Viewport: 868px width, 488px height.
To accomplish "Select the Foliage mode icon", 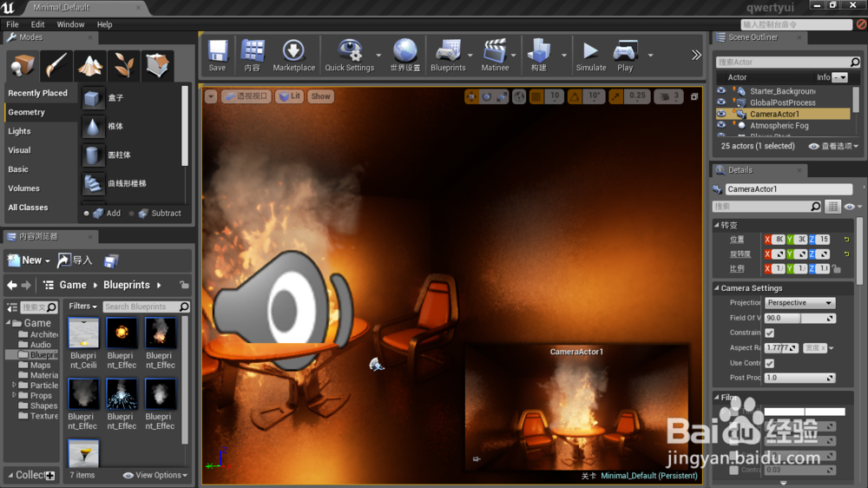I will coord(123,65).
